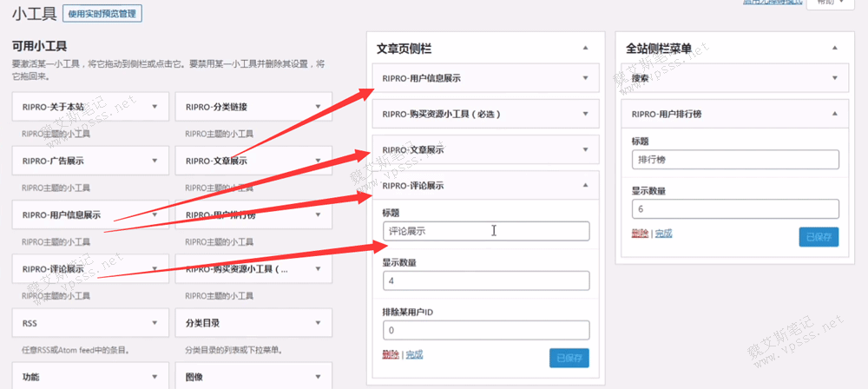Collapse the RIPRO-用户排行榜 sidebar widget
The image size is (868, 389).
click(835, 114)
